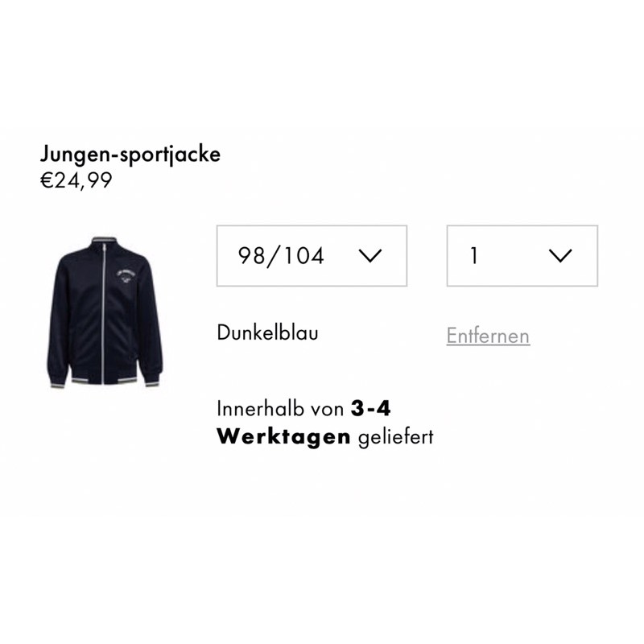Viewport: 644px width, 644px height.
Task: Click the chevron arrow in the quantity selector
Action: tap(560, 255)
